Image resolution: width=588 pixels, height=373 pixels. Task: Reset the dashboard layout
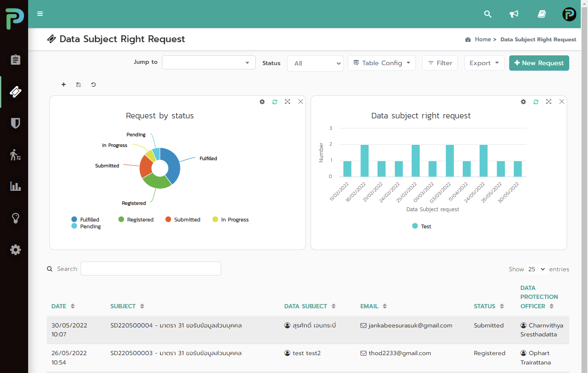pos(93,85)
